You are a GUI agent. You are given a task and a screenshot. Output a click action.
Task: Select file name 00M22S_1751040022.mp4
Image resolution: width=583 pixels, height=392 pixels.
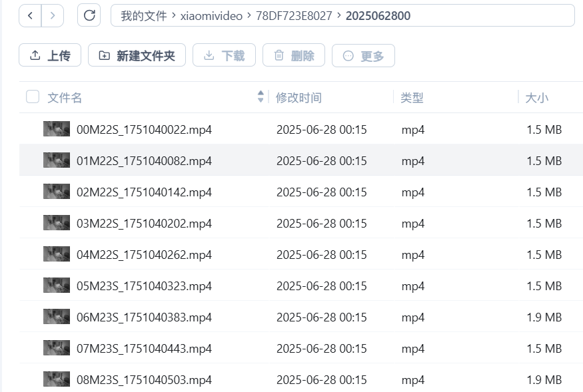[x=145, y=130]
